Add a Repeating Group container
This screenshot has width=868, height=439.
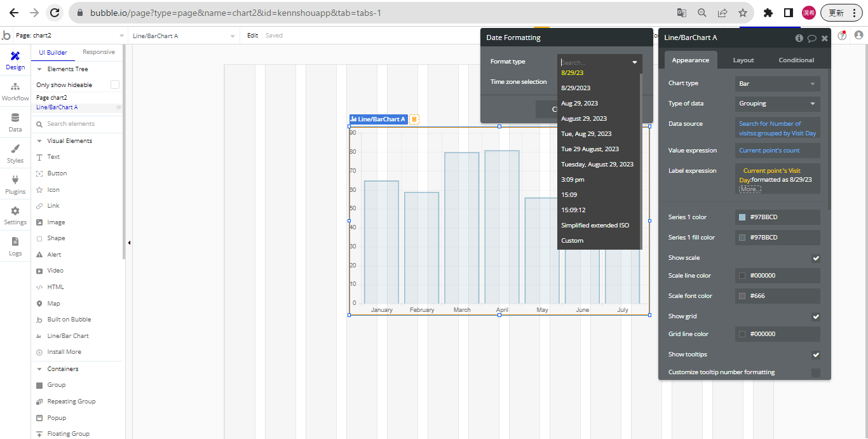tap(71, 402)
